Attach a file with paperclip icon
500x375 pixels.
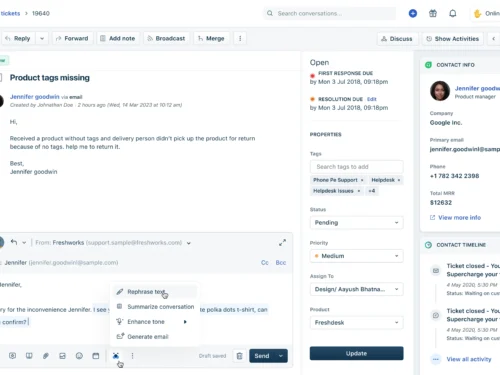[46, 356]
